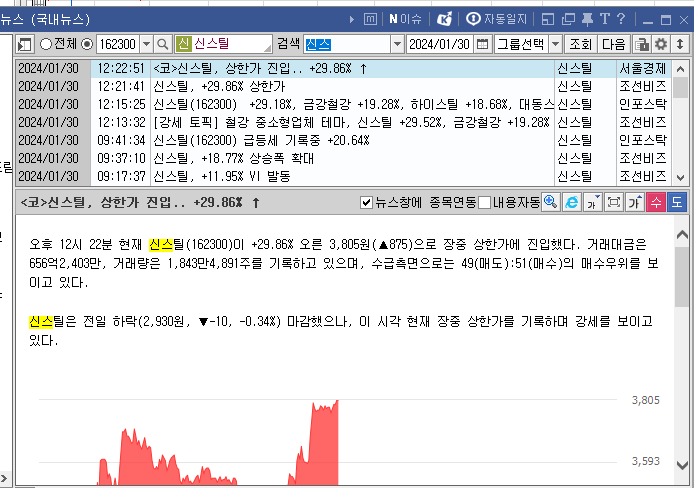The height and width of the screenshot is (488, 694).
Task: Click the magnifier next to stock code 162300
Action: 162,44
